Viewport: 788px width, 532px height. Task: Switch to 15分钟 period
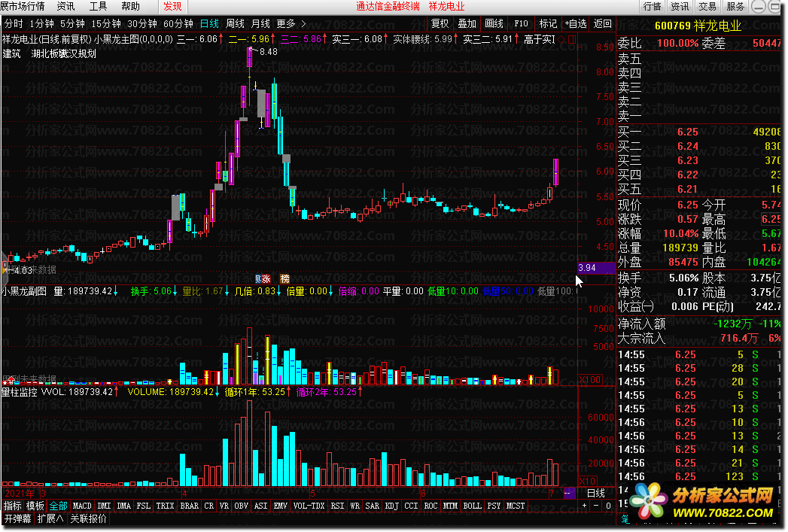[x=106, y=23]
